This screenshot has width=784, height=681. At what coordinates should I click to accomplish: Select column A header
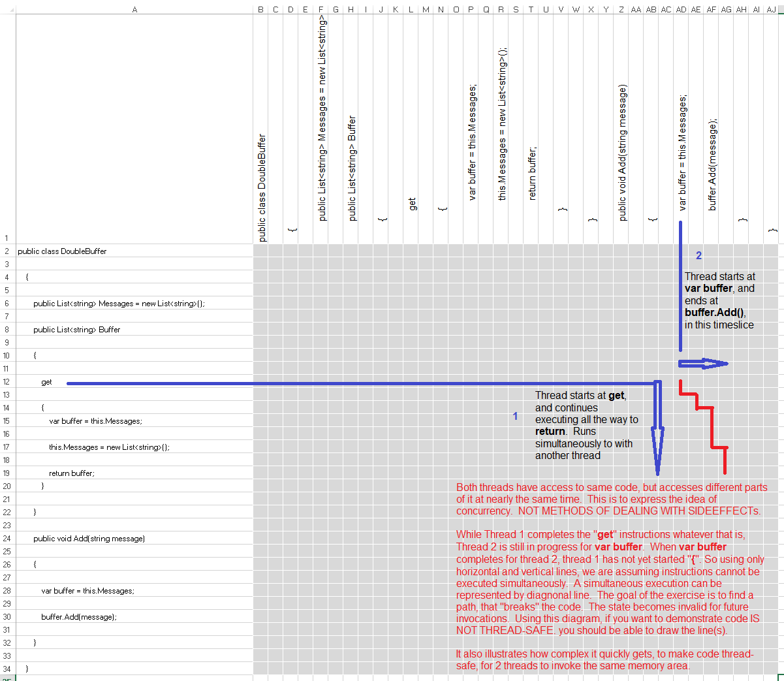(134, 9)
